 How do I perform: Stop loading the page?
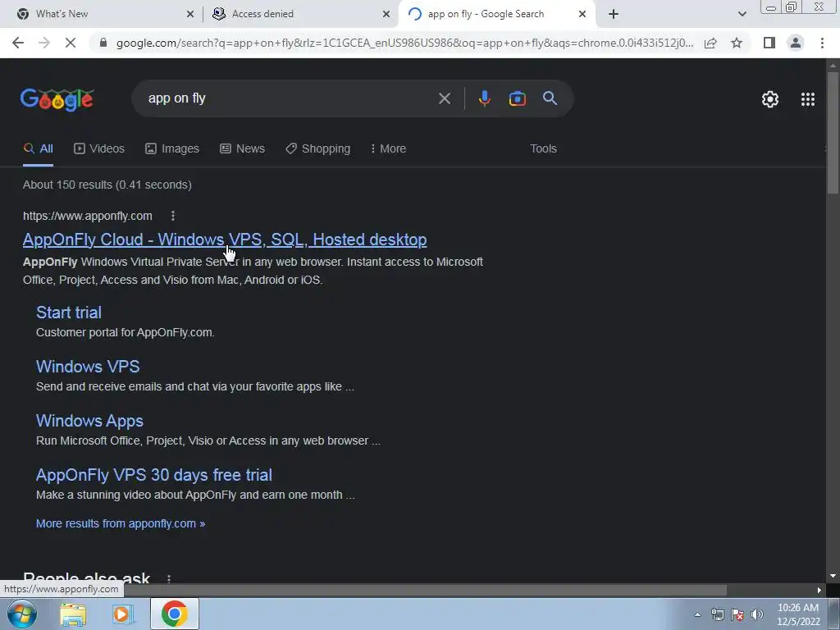tap(71, 43)
